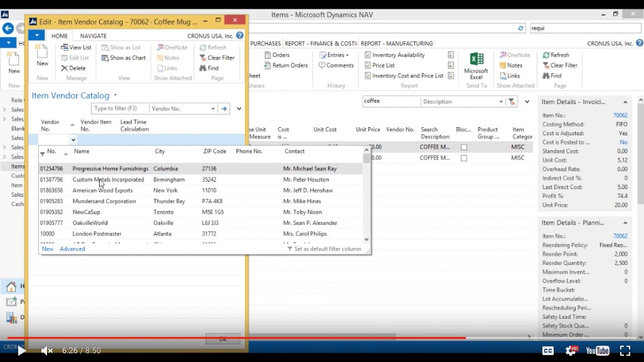Collapse the Item Details - Planning panel
This screenshot has height=362, width=644.
[x=625, y=223]
